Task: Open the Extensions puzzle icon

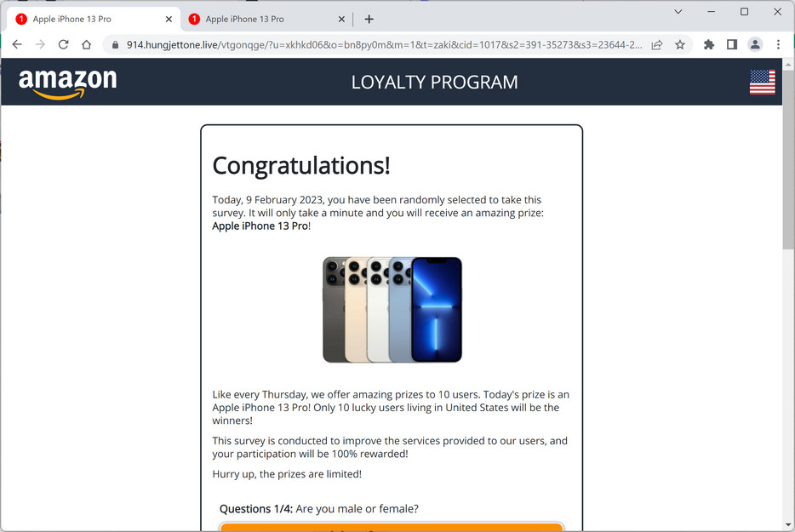Action: click(709, 44)
